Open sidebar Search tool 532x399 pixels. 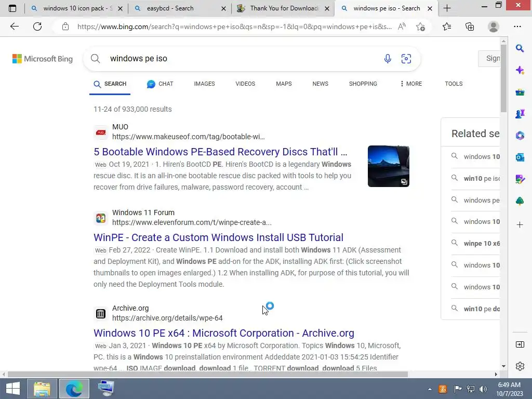pyautogui.click(x=520, y=48)
